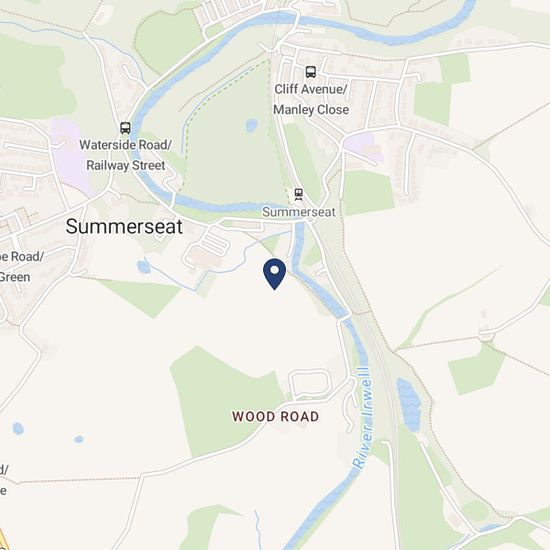
Task: Tap the Cliff Avenue/Manley Close bus stop icon
Action: (x=310, y=72)
